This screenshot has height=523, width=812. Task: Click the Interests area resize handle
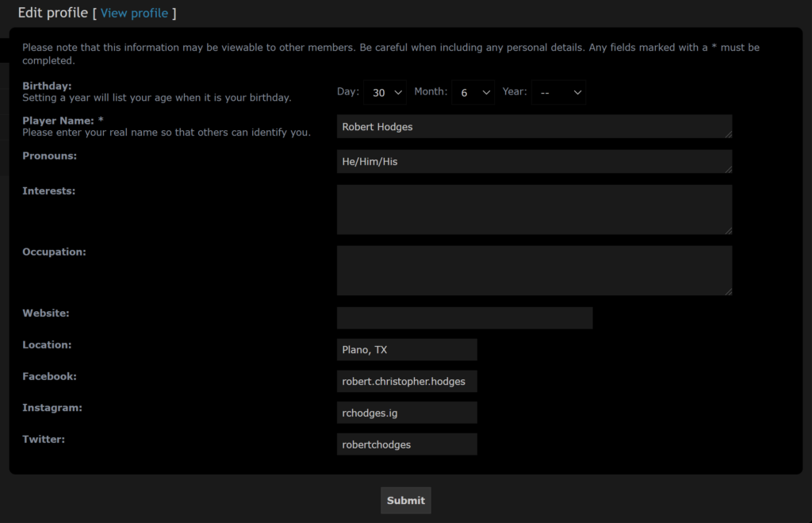pos(729,230)
